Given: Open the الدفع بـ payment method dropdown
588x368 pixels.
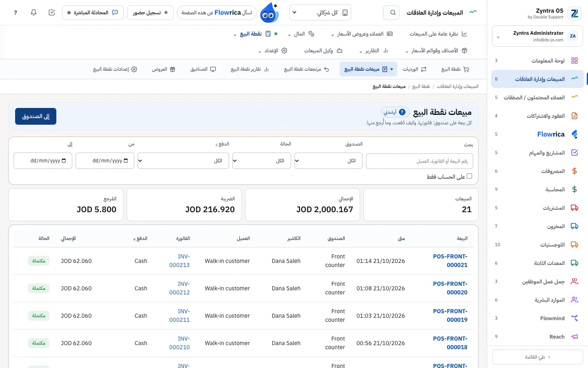Looking at the screenshot, I should point(183,161).
